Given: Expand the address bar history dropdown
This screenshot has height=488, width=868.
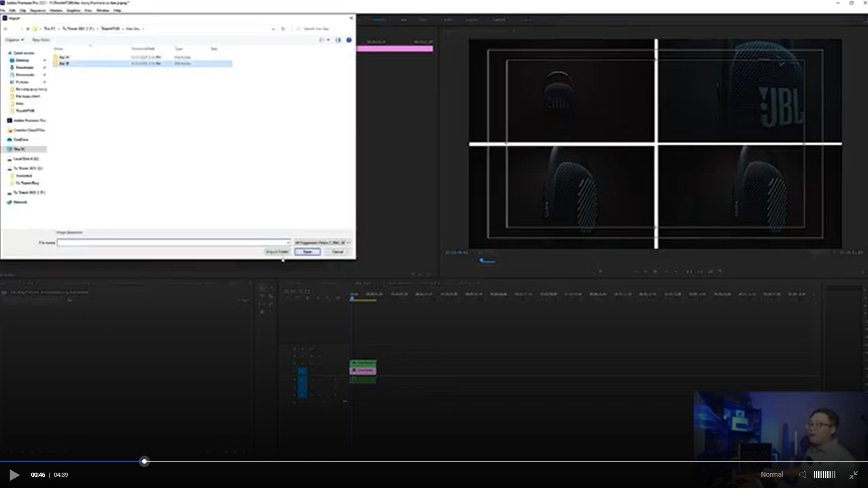Looking at the screenshot, I should click(x=273, y=28).
